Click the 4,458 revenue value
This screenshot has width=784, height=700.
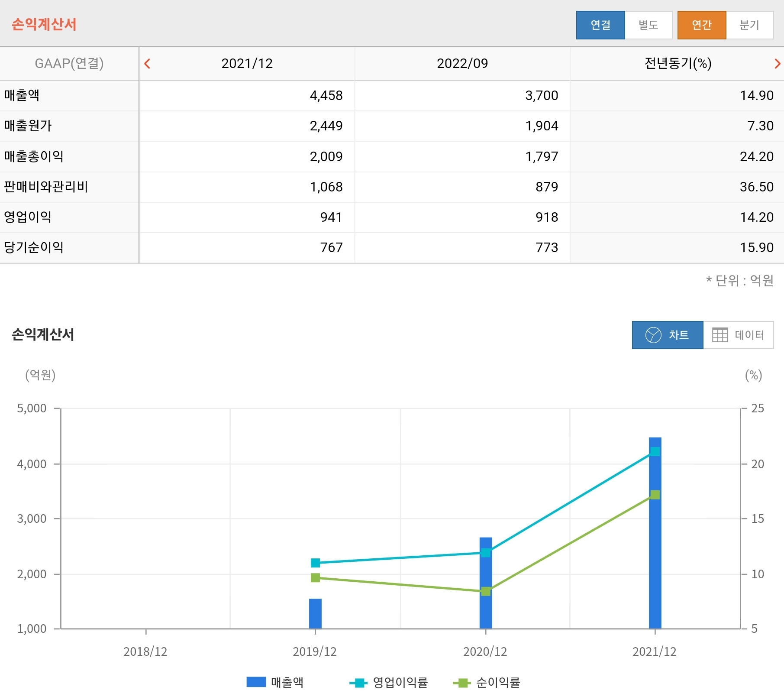point(326,95)
